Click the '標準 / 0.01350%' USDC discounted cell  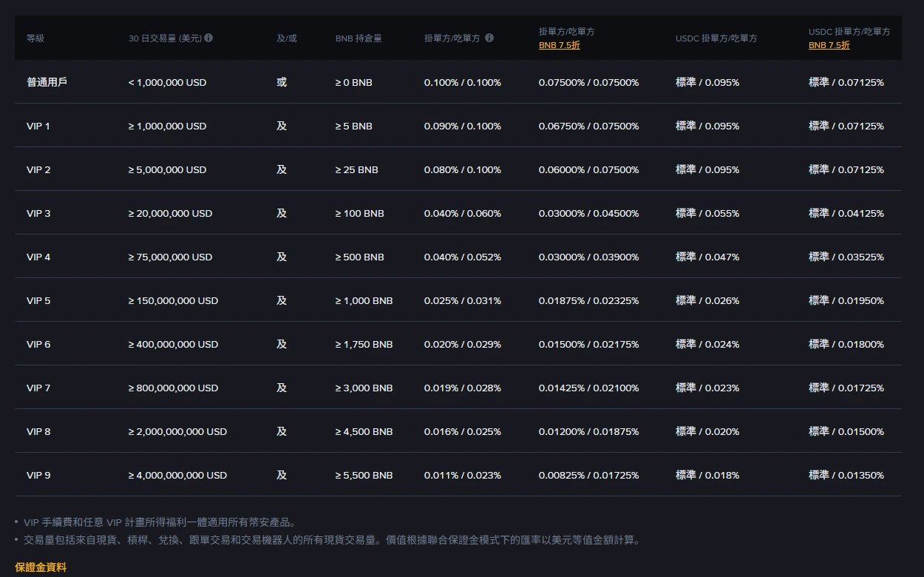coord(846,475)
